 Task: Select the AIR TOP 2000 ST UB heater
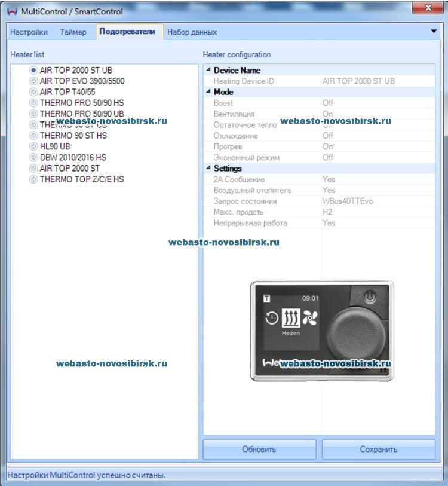click(33, 70)
